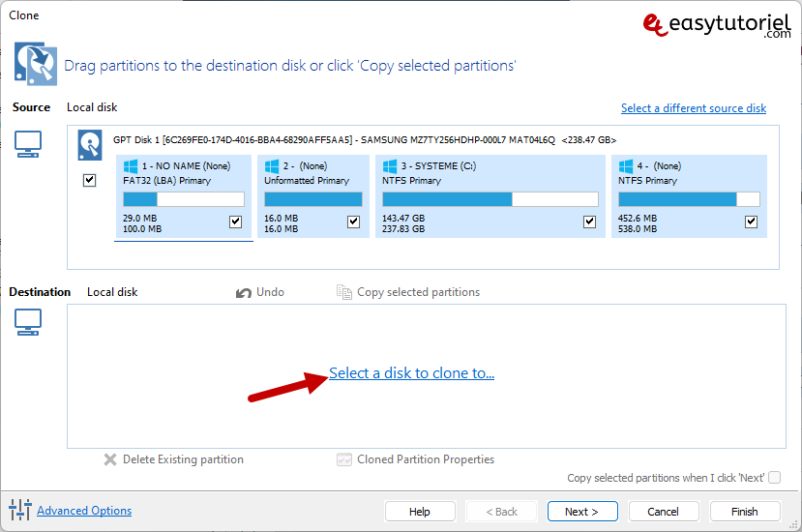Click the Help button

[x=420, y=512]
